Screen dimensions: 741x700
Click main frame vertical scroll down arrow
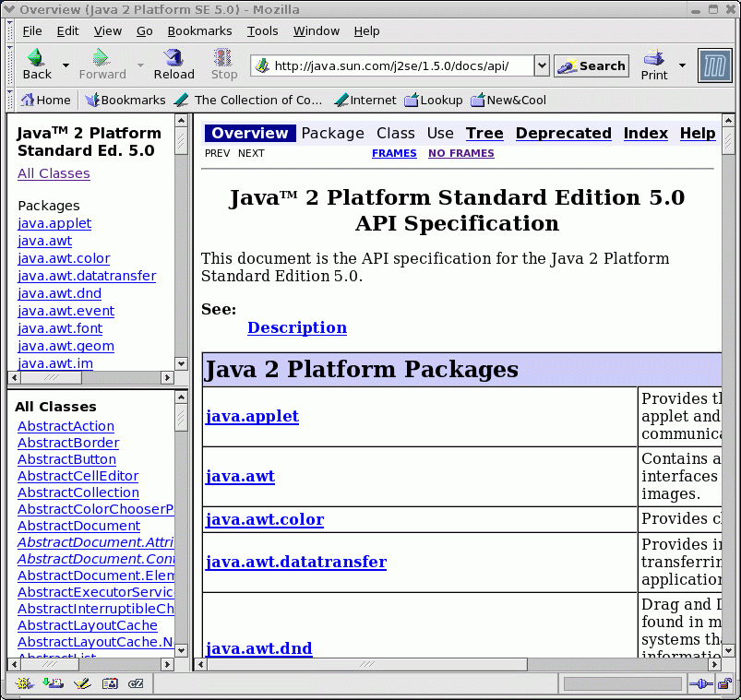[728, 650]
